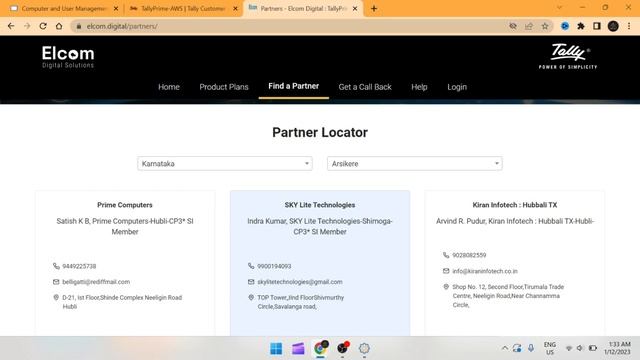Click SKY Lite phone number 9900194093
640x360 pixels.
(274, 266)
